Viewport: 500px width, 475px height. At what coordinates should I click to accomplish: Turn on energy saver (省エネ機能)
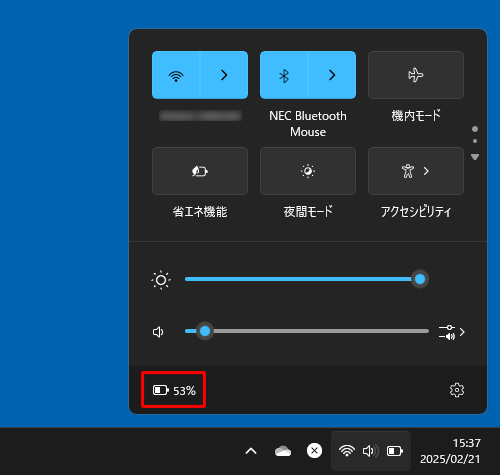200,171
